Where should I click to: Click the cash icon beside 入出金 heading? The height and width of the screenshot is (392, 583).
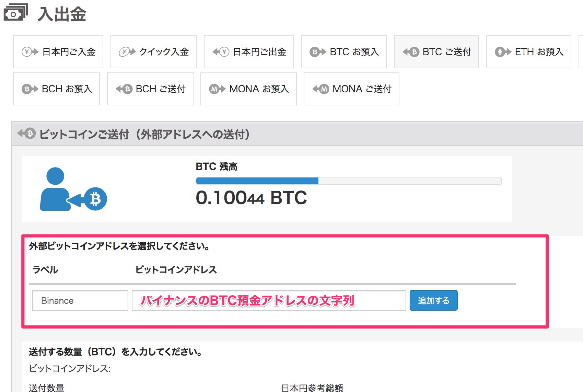(x=15, y=13)
